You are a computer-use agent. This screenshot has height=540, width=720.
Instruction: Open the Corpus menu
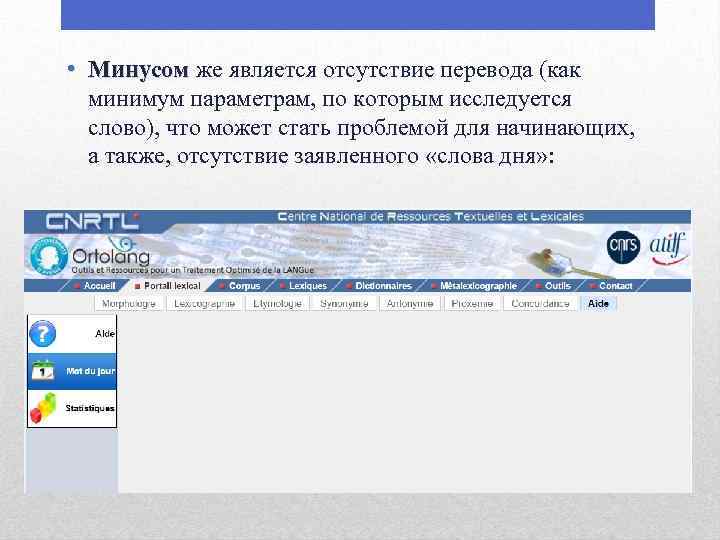(244, 286)
